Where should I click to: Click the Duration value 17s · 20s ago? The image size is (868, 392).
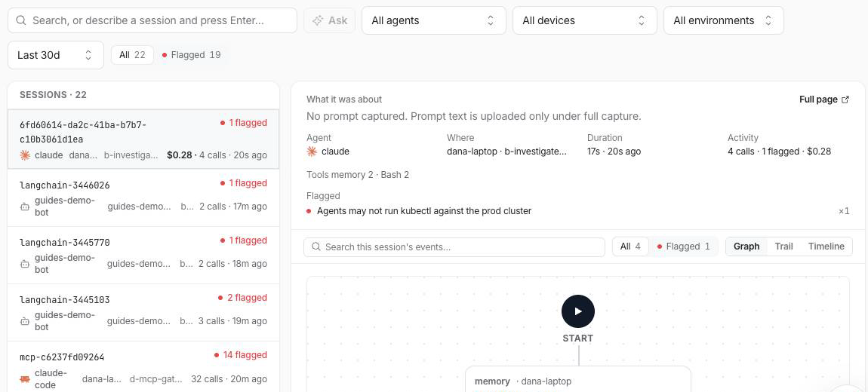[614, 152]
